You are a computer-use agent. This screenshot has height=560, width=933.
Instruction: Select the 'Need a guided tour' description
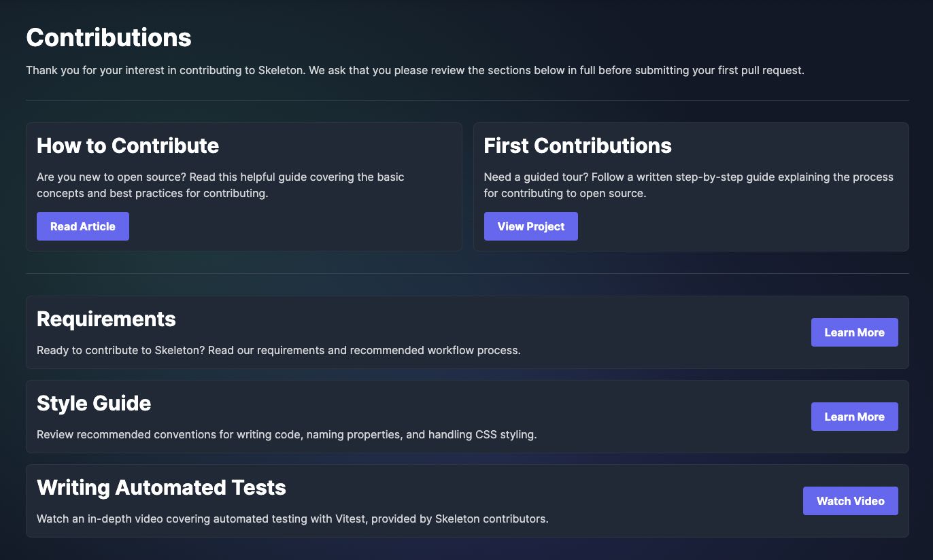coord(688,185)
